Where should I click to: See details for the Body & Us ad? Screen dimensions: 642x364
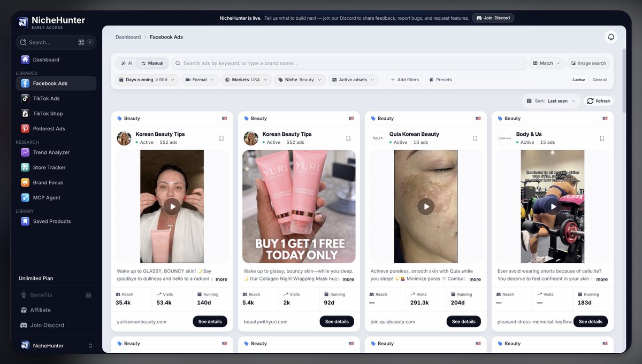point(591,322)
